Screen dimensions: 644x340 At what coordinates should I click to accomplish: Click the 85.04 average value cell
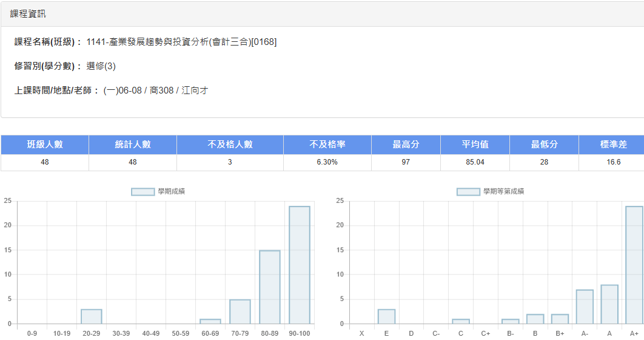[x=475, y=162]
